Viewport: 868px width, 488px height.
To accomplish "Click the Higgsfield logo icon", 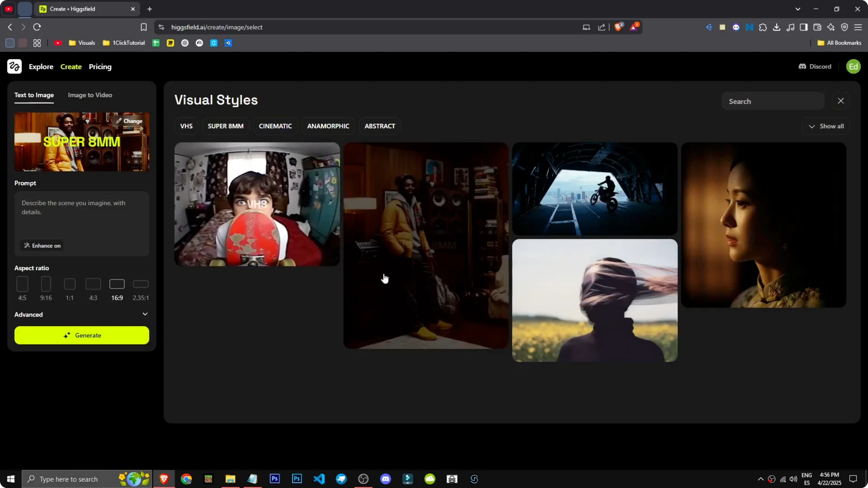I will 14,66.
